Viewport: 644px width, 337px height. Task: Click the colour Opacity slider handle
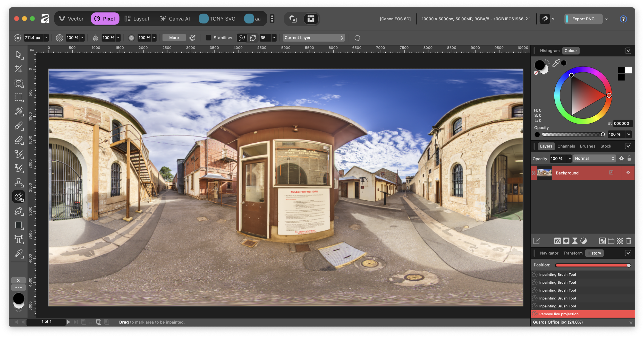coord(603,134)
